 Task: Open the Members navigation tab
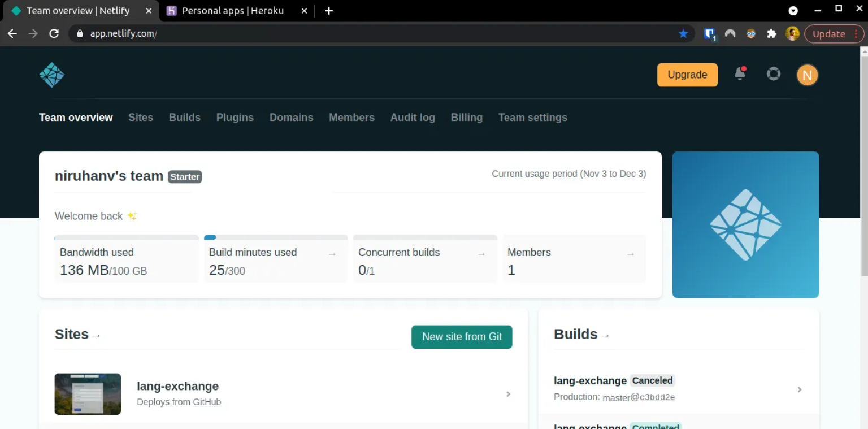click(x=351, y=118)
